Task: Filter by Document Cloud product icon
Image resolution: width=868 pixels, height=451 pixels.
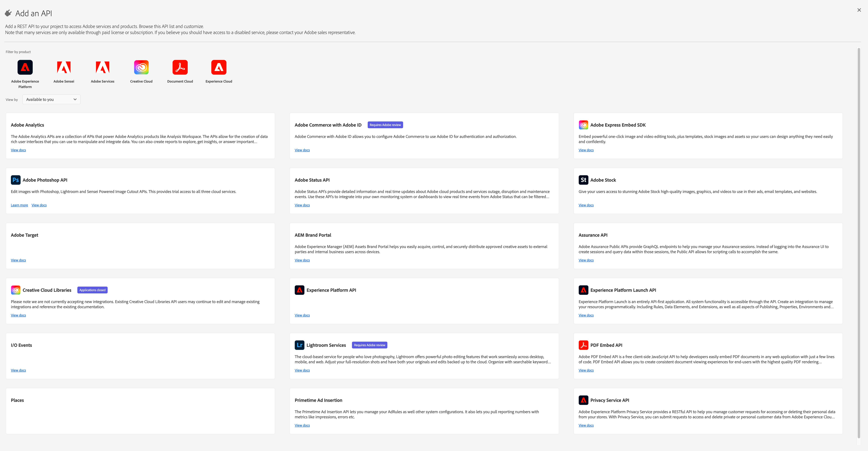Action: click(x=180, y=67)
